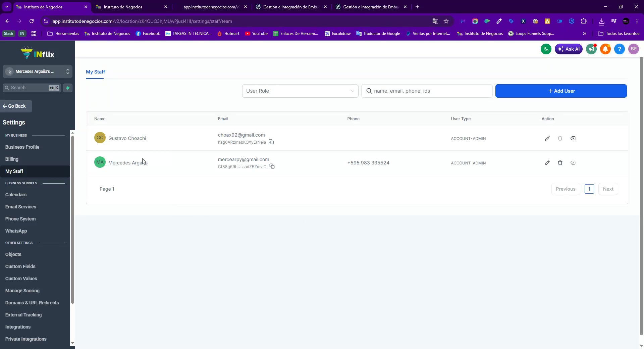Open the orange notifications bell
Screen dimensions: 644x349
coord(605,49)
